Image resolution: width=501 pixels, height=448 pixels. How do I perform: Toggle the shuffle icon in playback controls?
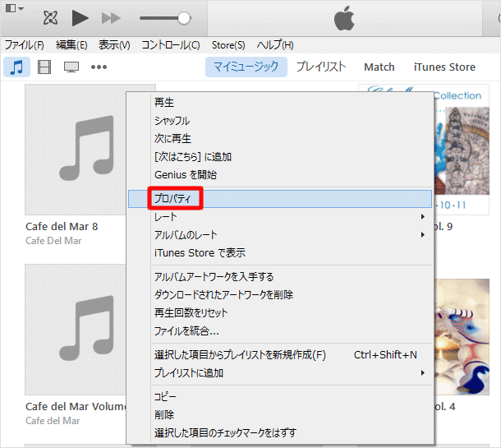point(50,18)
